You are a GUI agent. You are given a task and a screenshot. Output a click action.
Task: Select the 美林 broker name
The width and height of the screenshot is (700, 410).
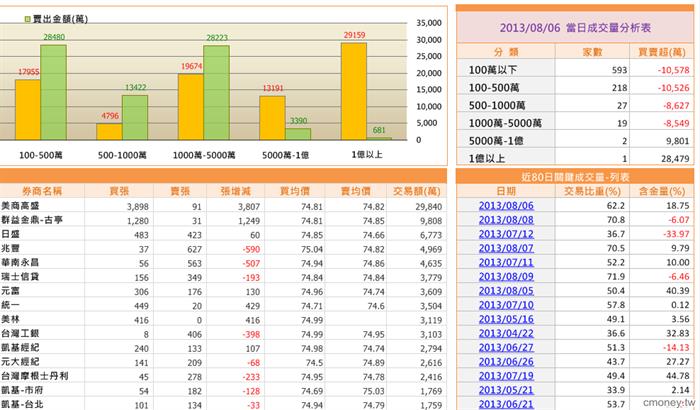10,319
